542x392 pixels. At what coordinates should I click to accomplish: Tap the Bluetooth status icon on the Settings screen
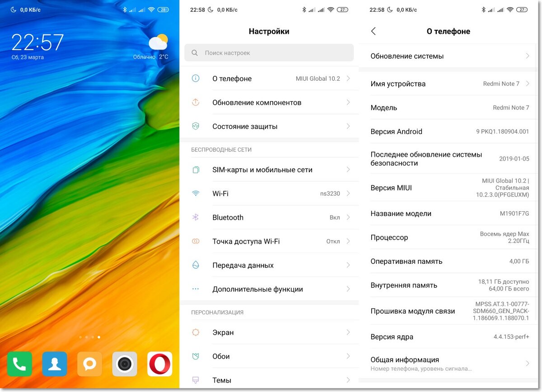pos(304,9)
